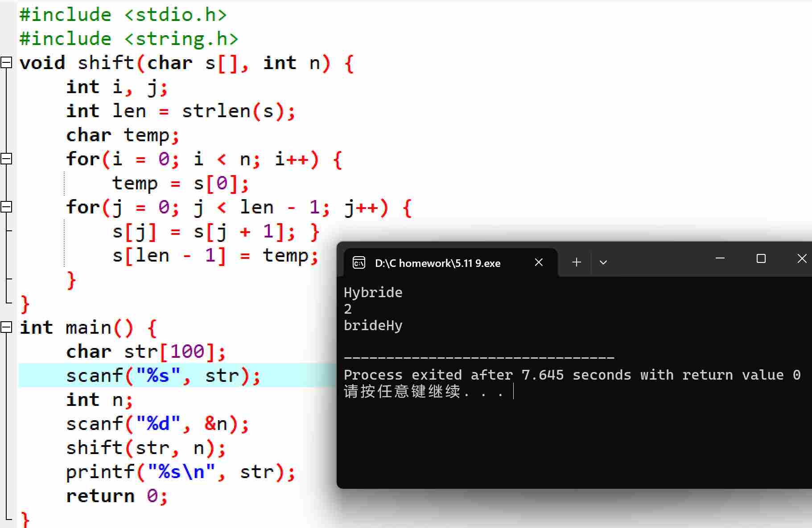This screenshot has width=812, height=528.
Task: Click the 'temp = s[0];' statement
Action: [x=181, y=183]
